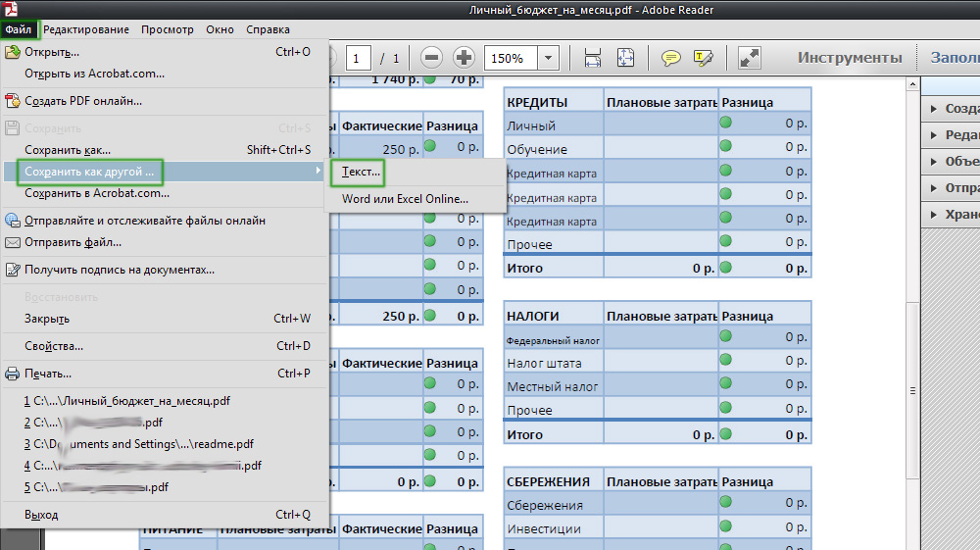Switch to read mode with arrows icon
The image size is (980, 550).
(x=750, y=58)
